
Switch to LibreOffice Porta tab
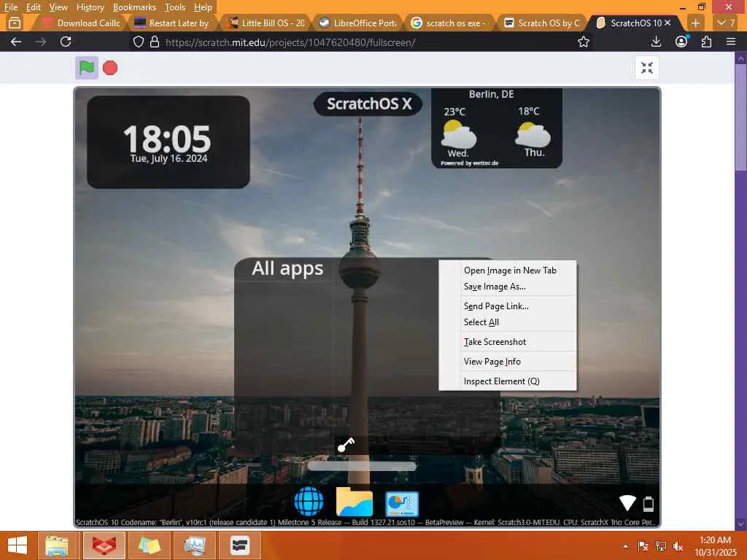357,23
